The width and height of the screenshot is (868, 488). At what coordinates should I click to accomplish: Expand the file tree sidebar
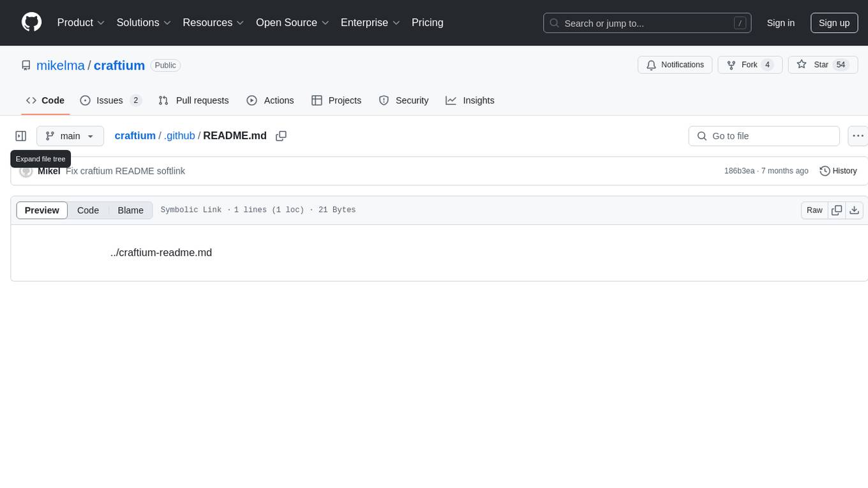(21, 136)
